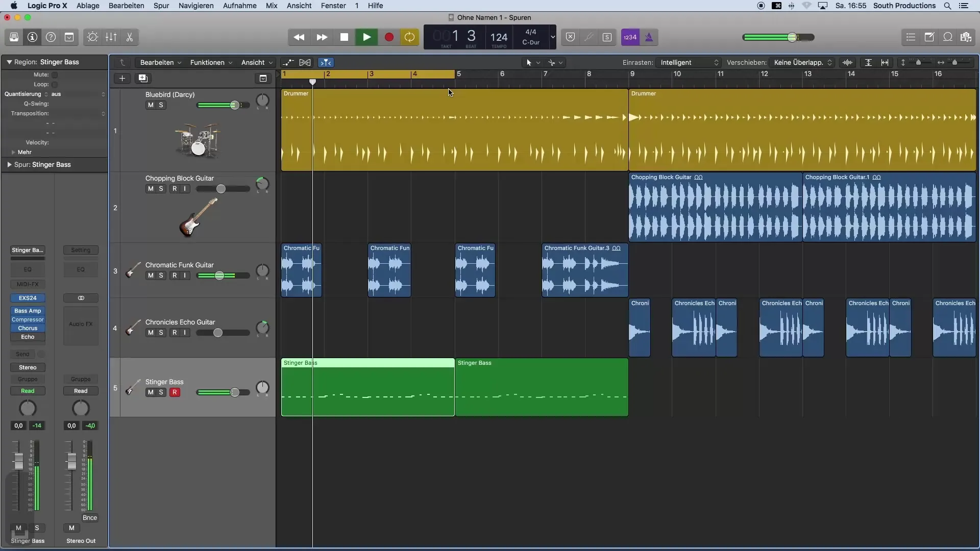Open Quick Help question mark icon
This screenshot has height=551, width=980.
(51, 37)
